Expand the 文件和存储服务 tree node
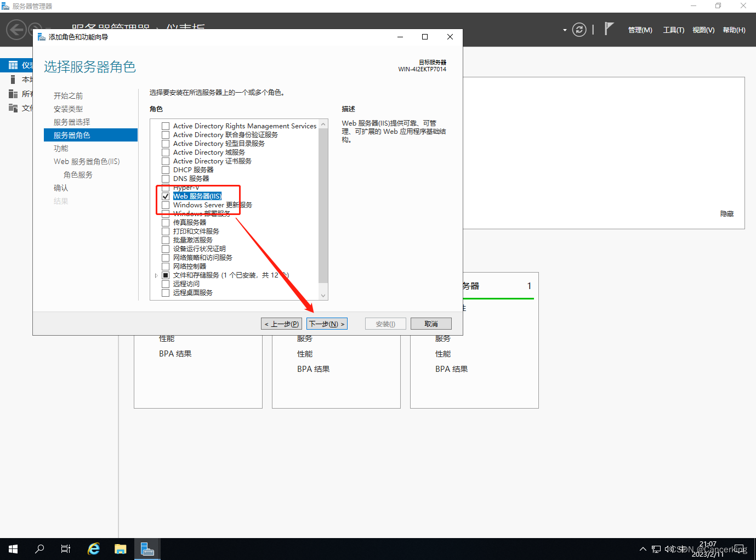This screenshot has width=756, height=560. pyautogui.click(x=156, y=275)
